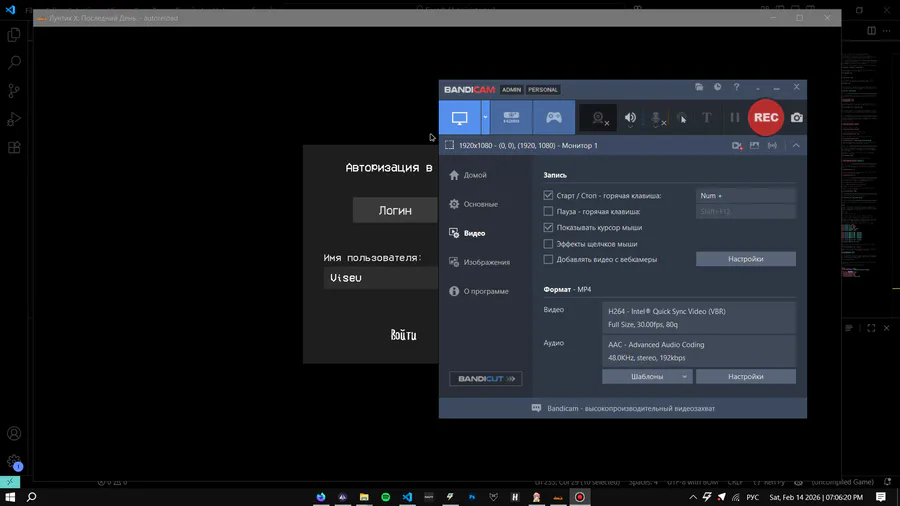This screenshot has height=506, width=900.
Task: Open the Изображения tab
Action: coord(479,262)
